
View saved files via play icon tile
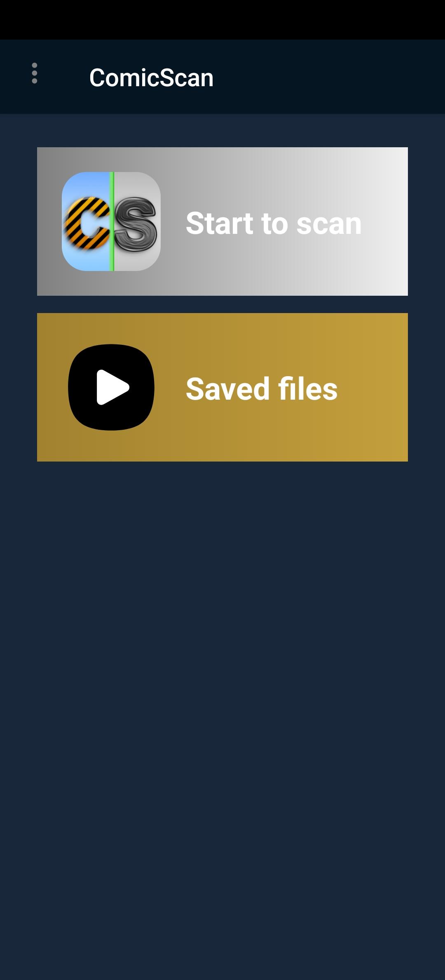[222, 387]
